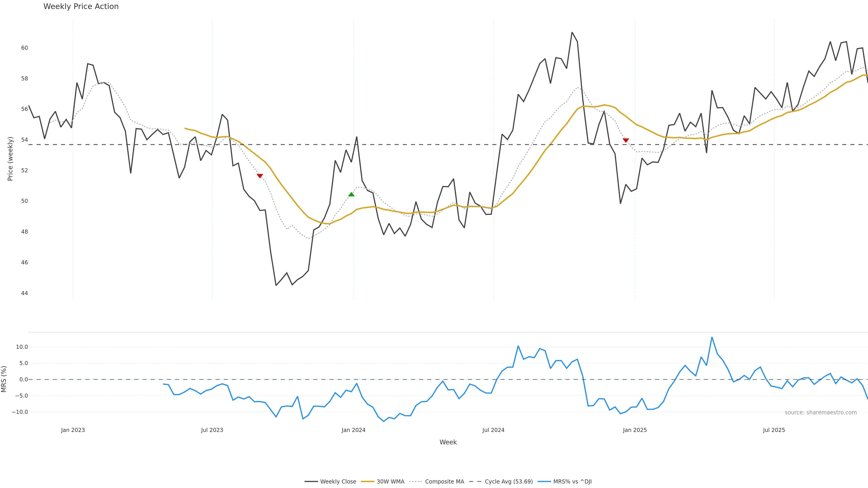Select the Jul 2023 x-axis tick label
The height and width of the screenshot is (488, 868).
pos(212,430)
